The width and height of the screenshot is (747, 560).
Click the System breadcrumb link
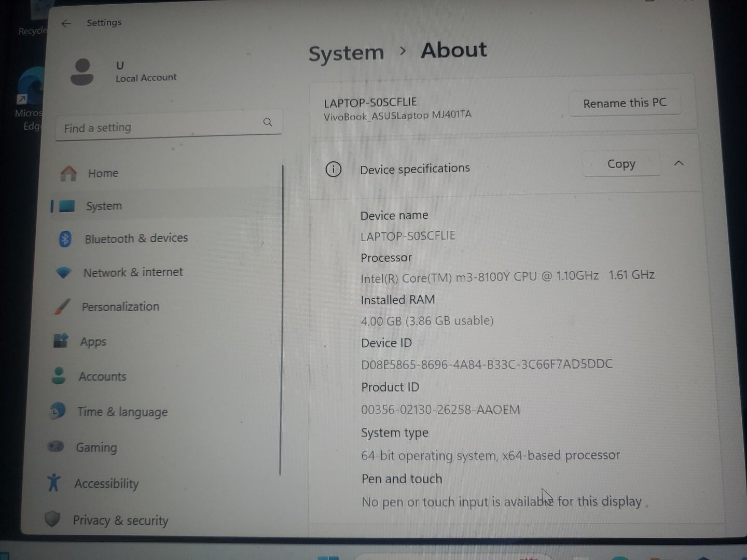point(346,53)
